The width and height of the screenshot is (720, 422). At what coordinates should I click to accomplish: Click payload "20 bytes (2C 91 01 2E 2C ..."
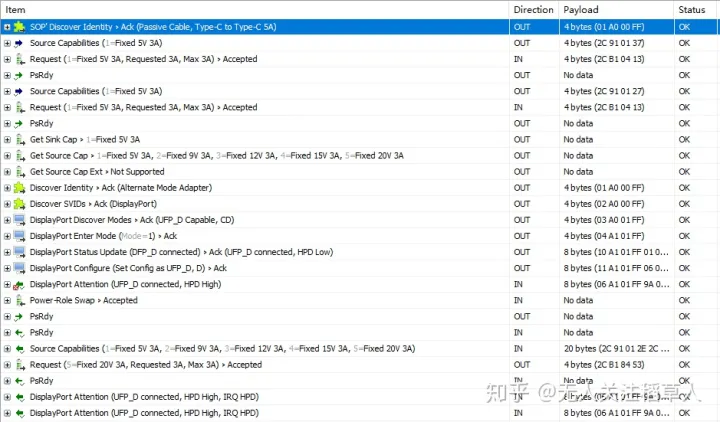(x=616, y=349)
